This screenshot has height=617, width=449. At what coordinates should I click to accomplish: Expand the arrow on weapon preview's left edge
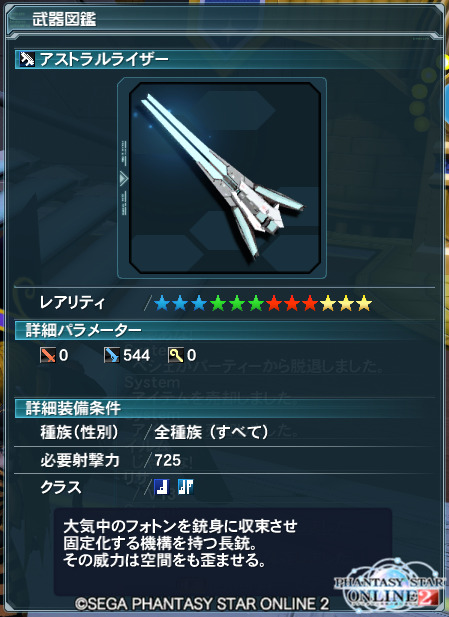(123, 179)
